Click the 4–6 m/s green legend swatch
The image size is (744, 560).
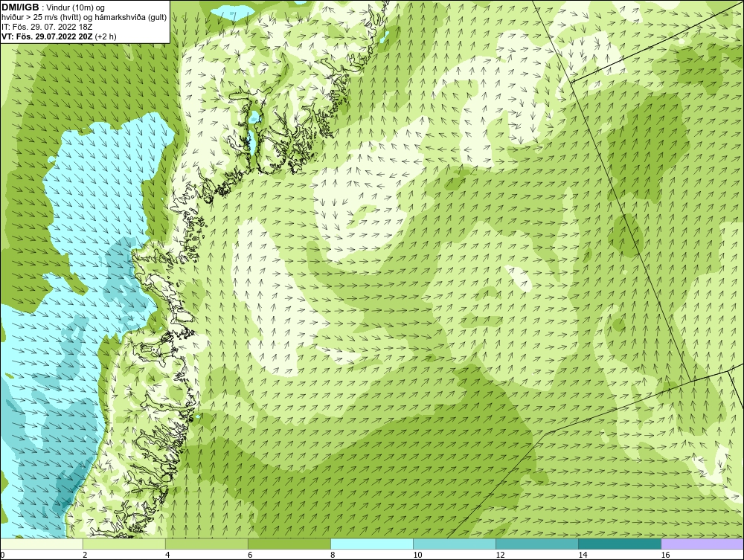206,544
